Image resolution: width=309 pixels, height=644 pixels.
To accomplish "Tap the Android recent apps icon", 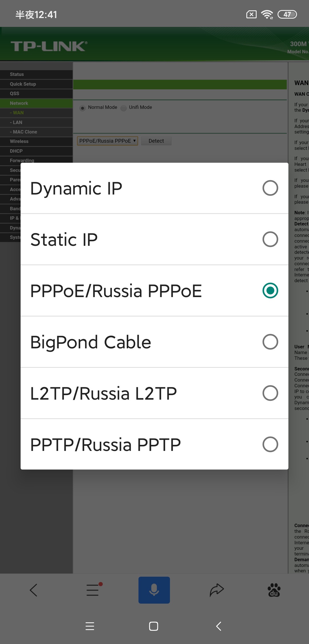I will pos(90,626).
